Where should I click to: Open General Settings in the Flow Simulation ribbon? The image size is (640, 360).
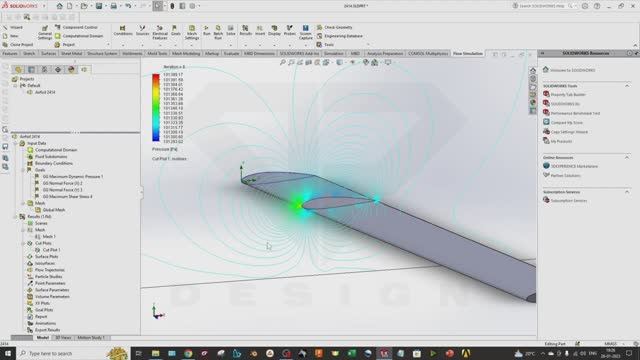pyautogui.click(x=44, y=33)
